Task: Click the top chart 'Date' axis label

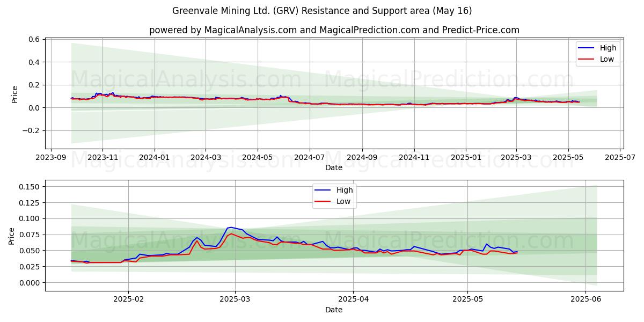Action: (334, 167)
